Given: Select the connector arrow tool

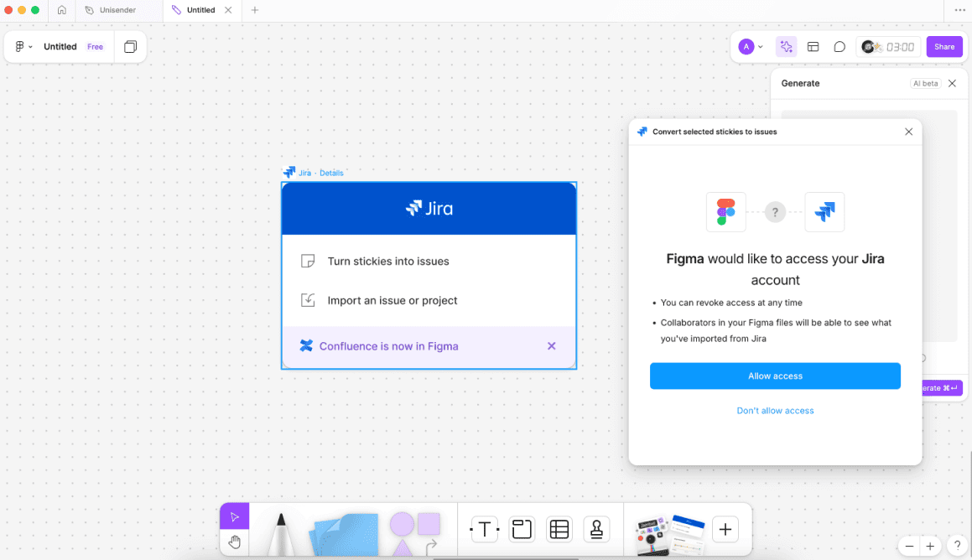Looking at the screenshot, I should [431, 547].
